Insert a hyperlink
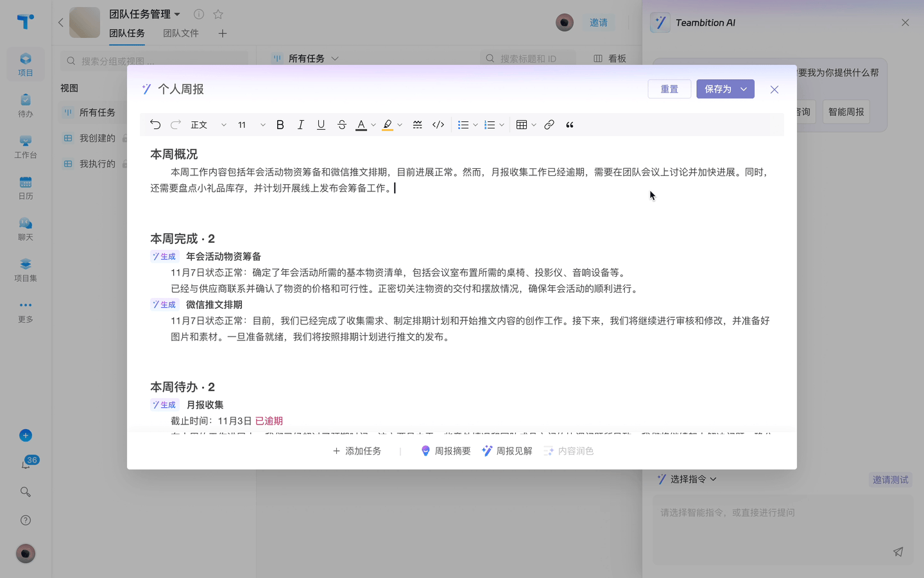Screen dimensions: 924x578 pyautogui.click(x=549, y=125)
